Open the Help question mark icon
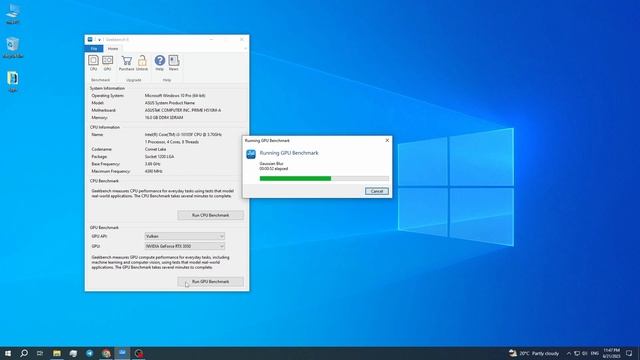640x360 pixels. (x=160, y=63)
